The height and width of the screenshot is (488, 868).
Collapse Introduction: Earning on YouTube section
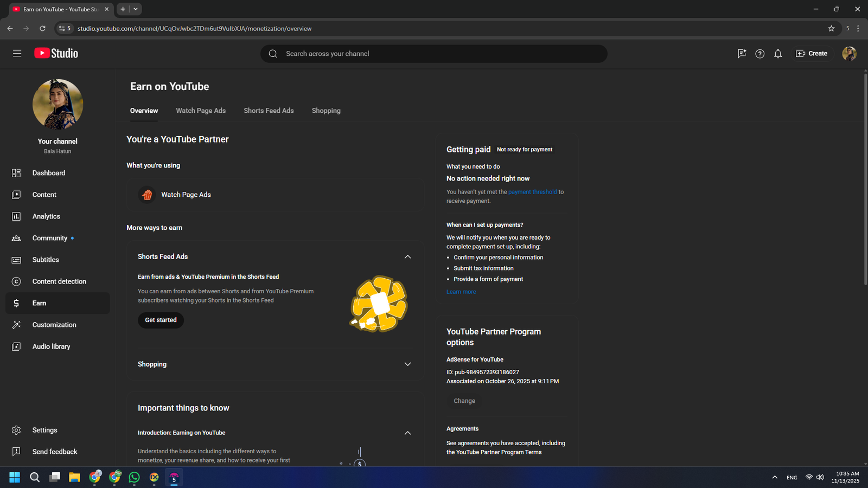[407, 433]
